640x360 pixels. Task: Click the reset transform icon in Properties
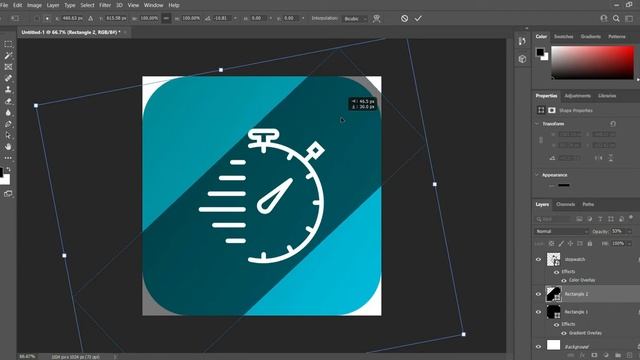click(x=612, y=124)
